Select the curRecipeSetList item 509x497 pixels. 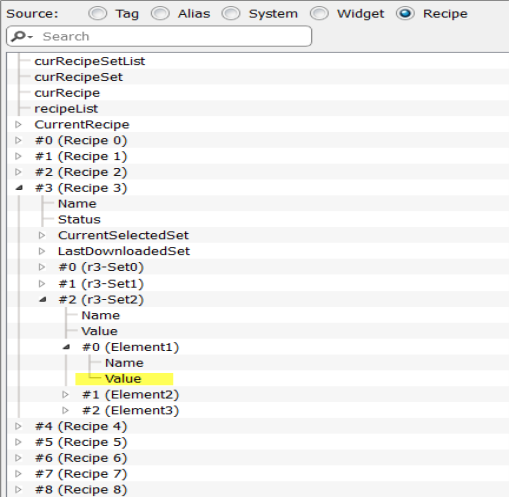tap(90, 61)
